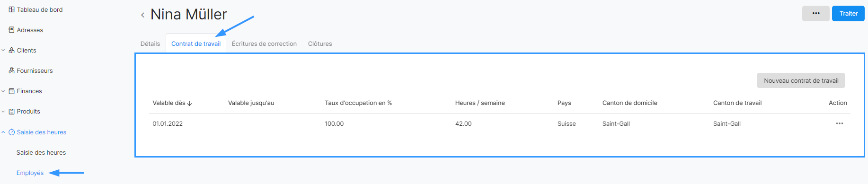The image size is (868, 184).
Task: Click the Traiter button
Action: point(848,13)
